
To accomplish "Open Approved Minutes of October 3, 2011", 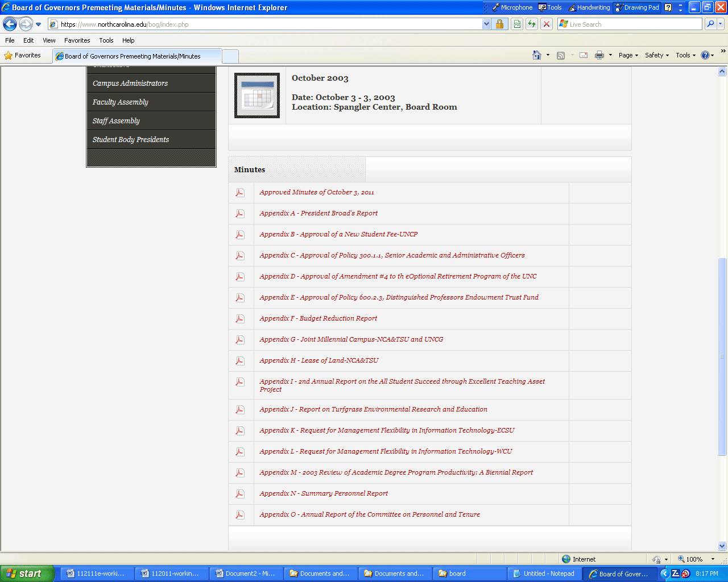I will coord(317,192).
